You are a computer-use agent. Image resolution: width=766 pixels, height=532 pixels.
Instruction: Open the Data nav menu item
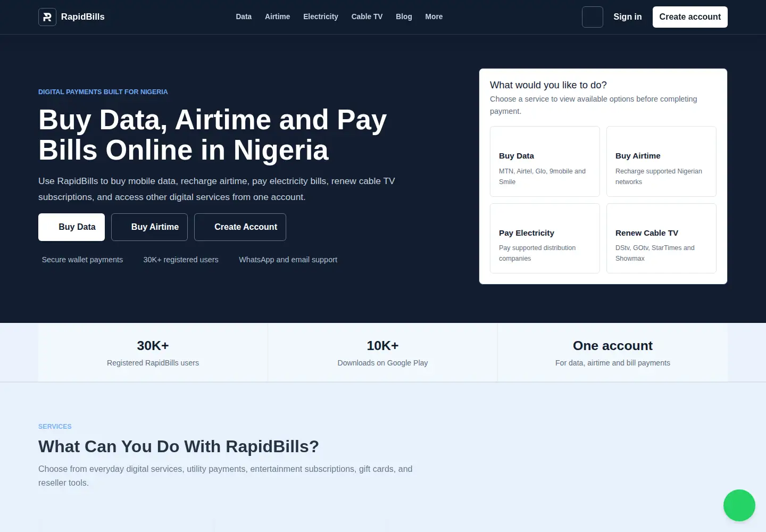click(x=244, y=17)
